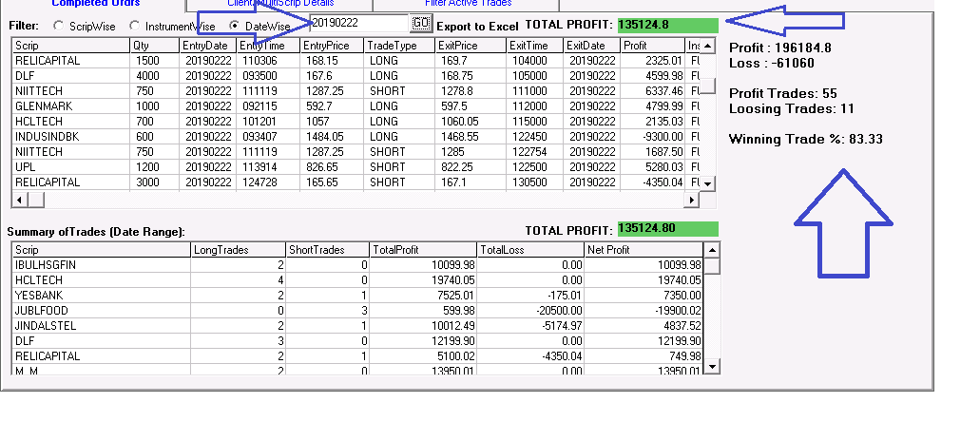Select the INDUSINDBK trade row
This screenshot has height=441, width=980.
355,136
